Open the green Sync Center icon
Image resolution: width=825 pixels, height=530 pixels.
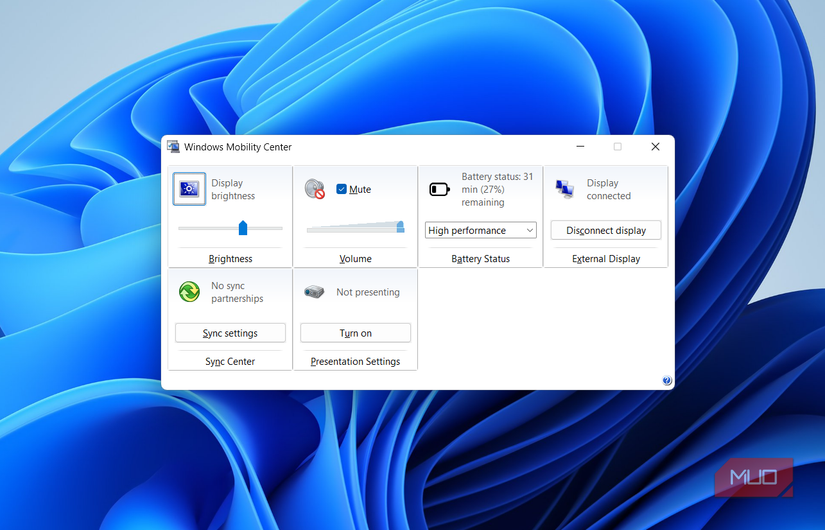pos(189,292)
